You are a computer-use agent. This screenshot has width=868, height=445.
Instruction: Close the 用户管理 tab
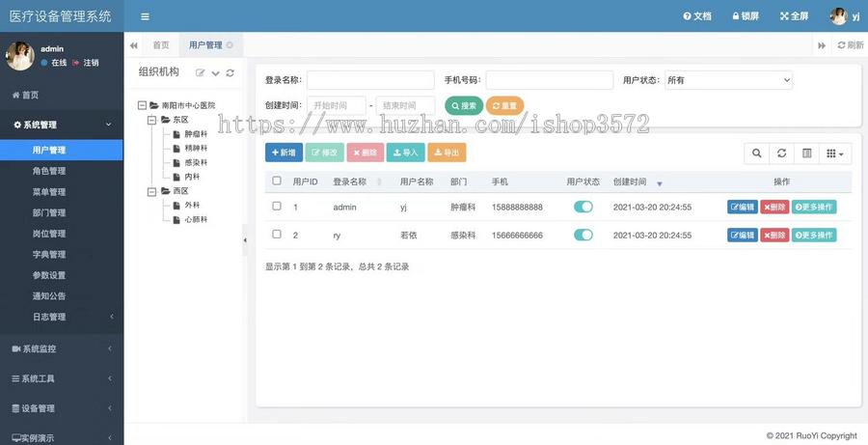tap(230, 45)
